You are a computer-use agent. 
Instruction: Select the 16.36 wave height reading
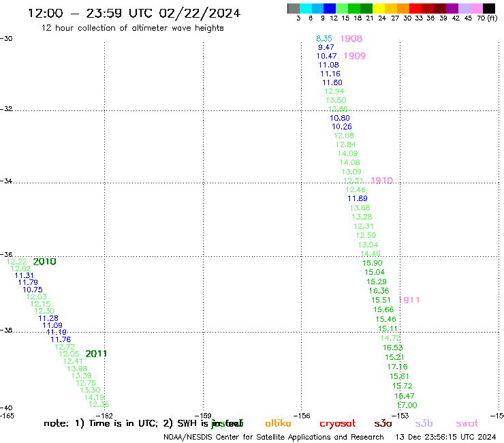click(x=379, y=291)
